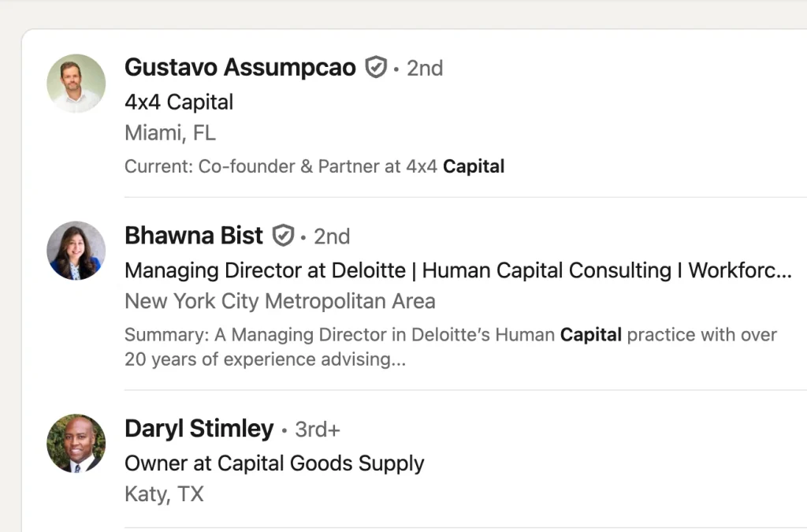This screenshot has width=807, height=532.
Task: Select the 4x4 Capital headline text
Action: click(179, 102)
